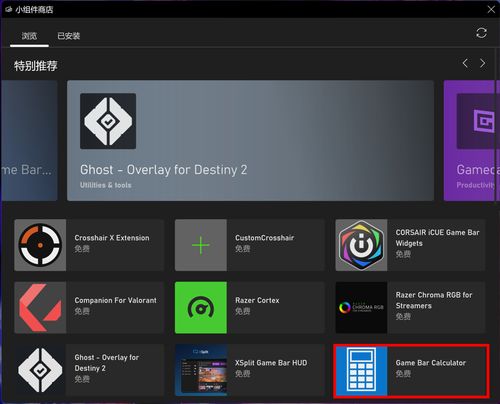Image resolution: width=500 pixels, height=404 pixels.
Task: Click Ghost Overlay icon in bottom grid
Action: click(x=40, y=370)
